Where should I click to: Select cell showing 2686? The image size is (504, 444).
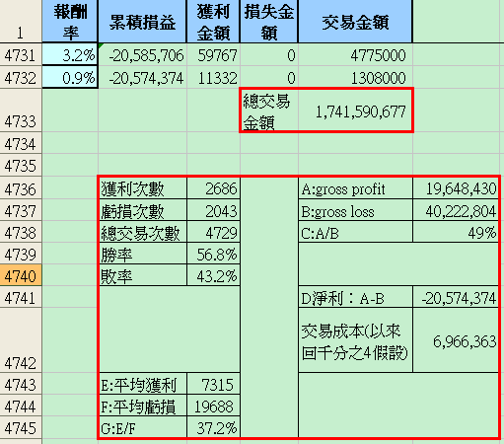tap(213, 188)
